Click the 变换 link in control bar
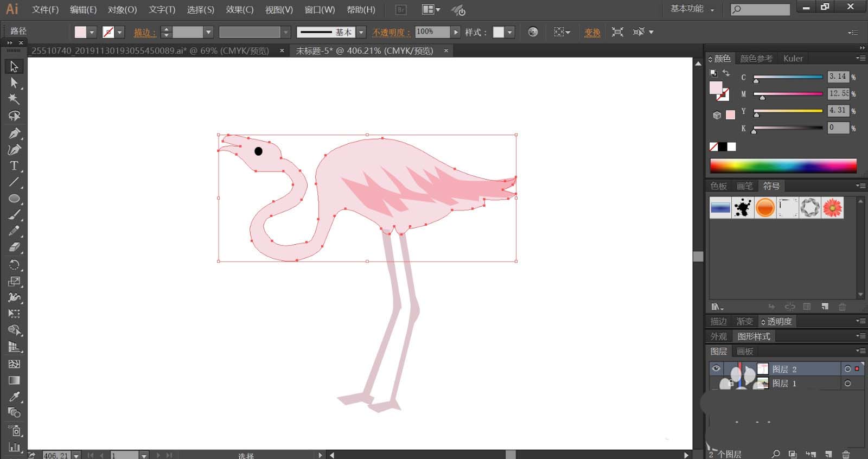The width and height of the screenshot is (868, 459). coord(592,33)
